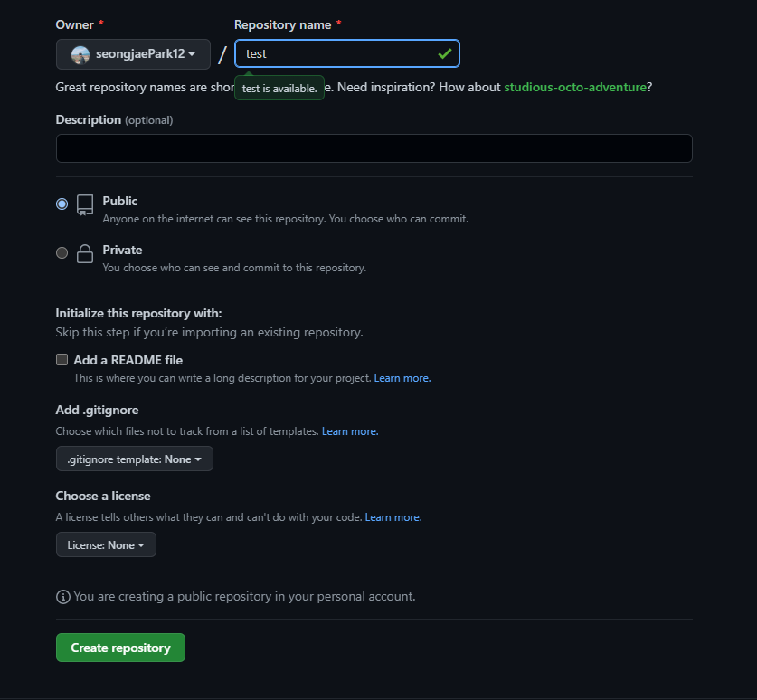The height and width of the screenshot is (700, 757).
Task: Enable the Add a README file checkbox
Action: [x=62, y=359]
